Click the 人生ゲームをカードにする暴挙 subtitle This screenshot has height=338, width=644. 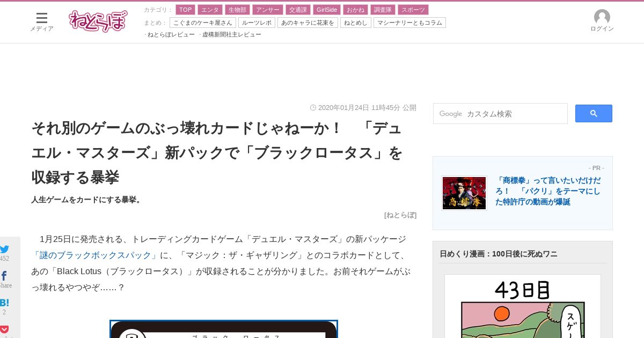86,200
